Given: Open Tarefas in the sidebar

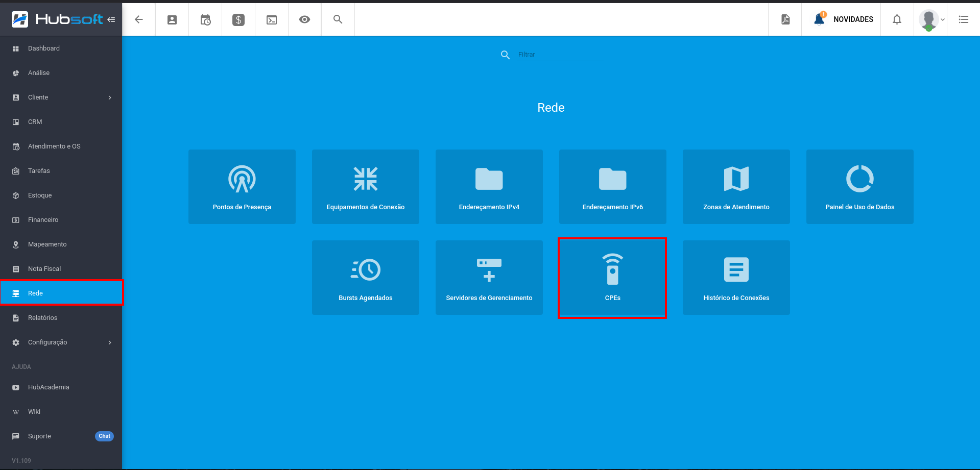Looking at the screenshot, I should point(61,171).
